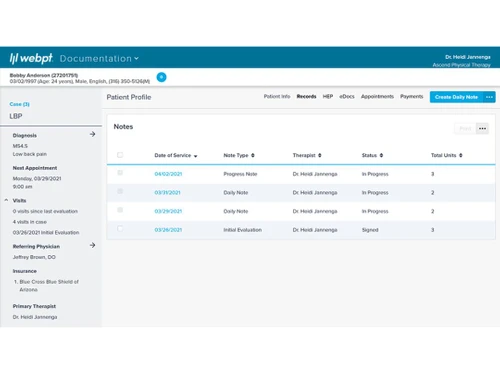Click the Primary Therapist Dr. Heidi Jannenga entry
The image size is (500, 375).
click(x=35, y=317)
